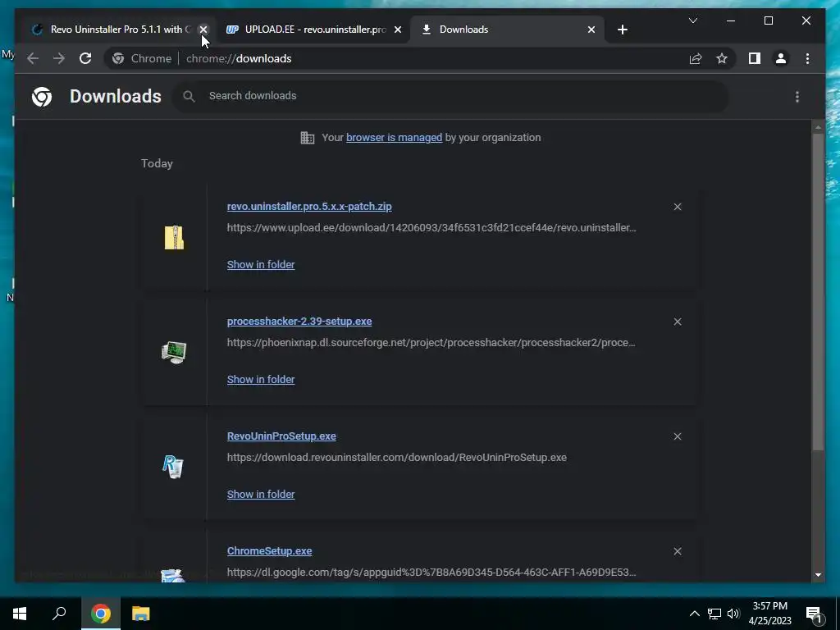Click the processhacker setup file icon

coord(174,353)
